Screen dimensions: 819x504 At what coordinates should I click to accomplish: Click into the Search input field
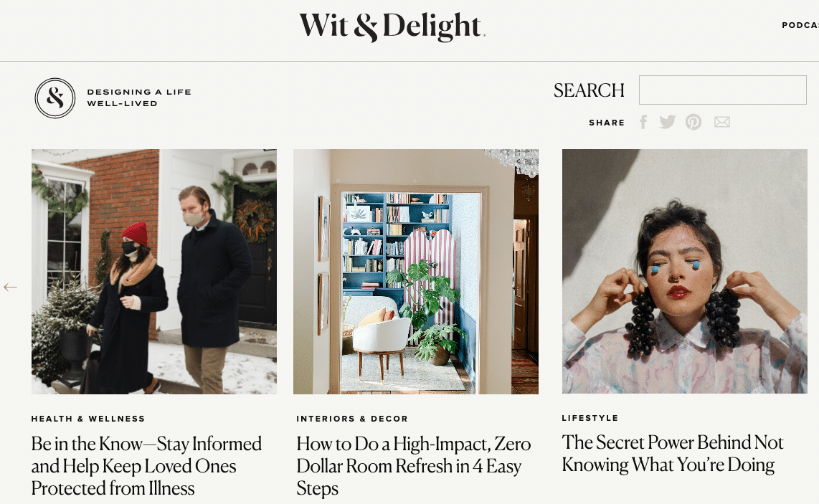coord(722,90)
